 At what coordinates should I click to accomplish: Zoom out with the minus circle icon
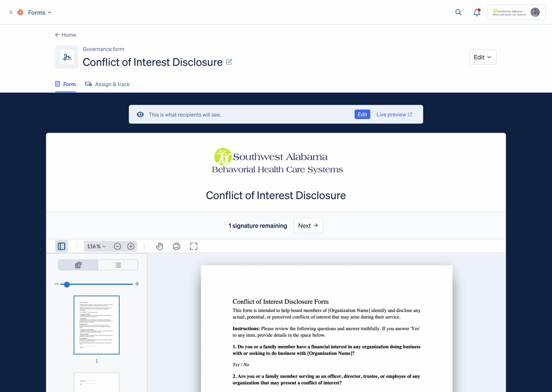pos(117,246)
